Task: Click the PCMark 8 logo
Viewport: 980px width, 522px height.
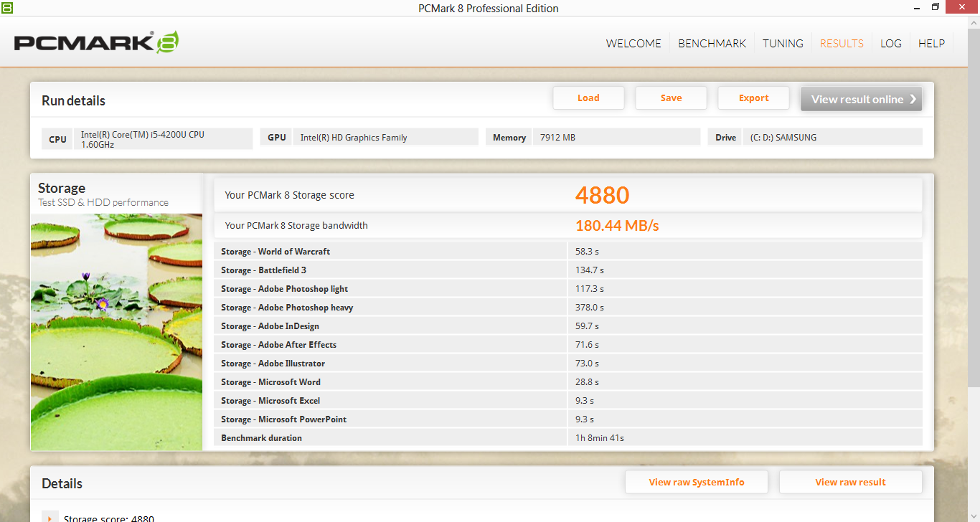Action: click(x=96, y=42)
